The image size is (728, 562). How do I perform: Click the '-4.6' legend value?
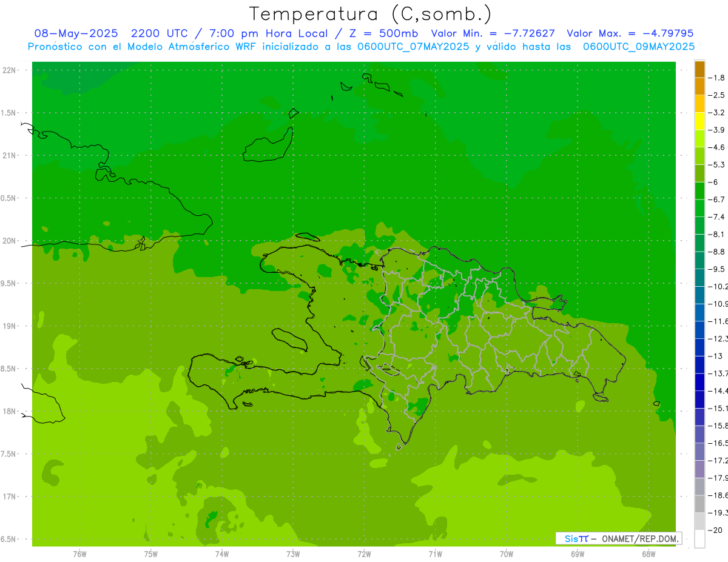coord(718,147)
